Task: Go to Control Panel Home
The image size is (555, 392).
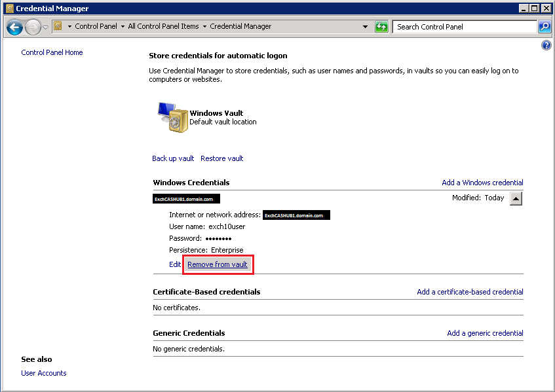Action: pyautogui.click(x=52, y=52)
